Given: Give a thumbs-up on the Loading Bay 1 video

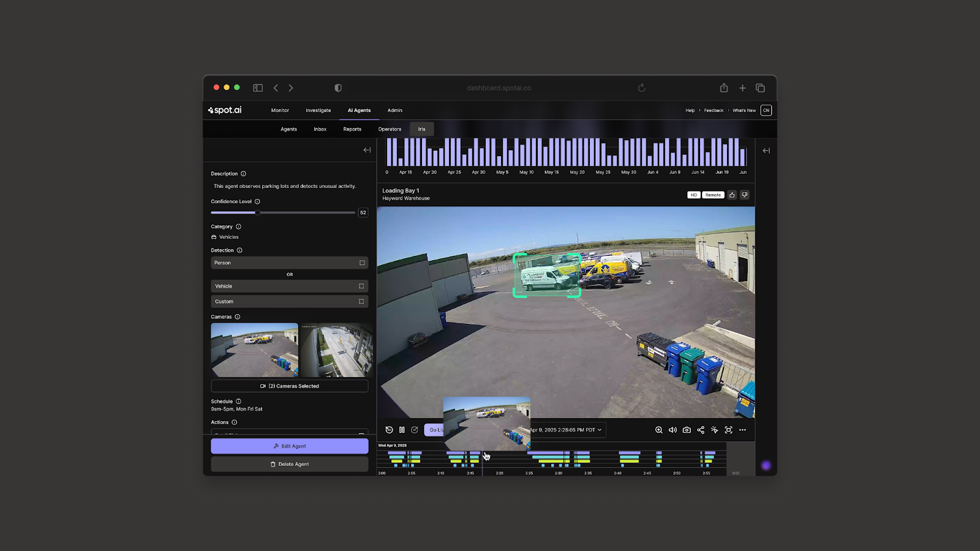Looking at the screenshot, I should click(x=732, y=195).
